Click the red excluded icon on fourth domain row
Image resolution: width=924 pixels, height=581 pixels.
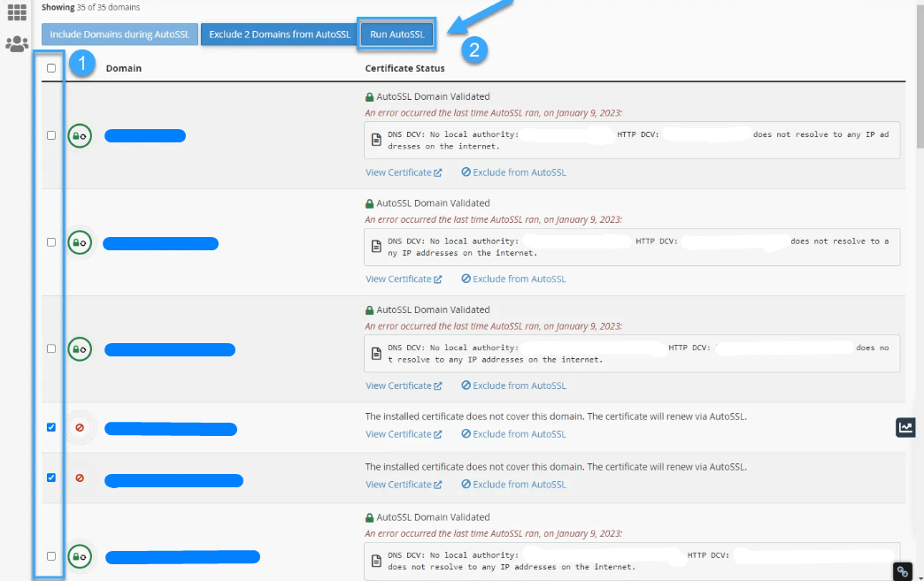point(79,426)
